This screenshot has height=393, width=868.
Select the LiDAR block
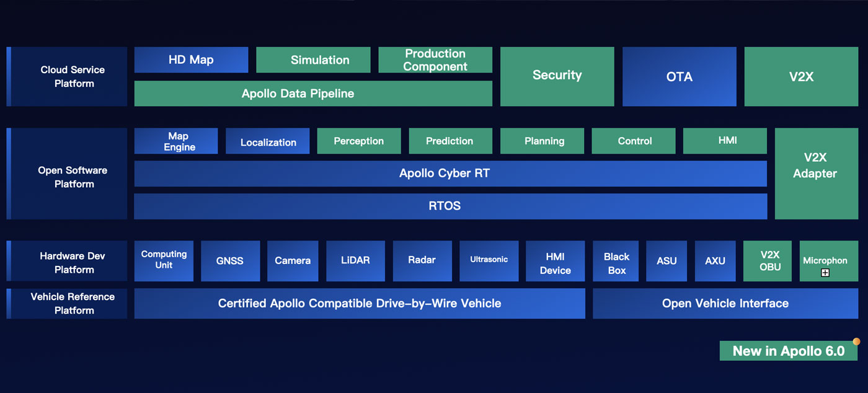pyautogui.click(x=356, y=261)
